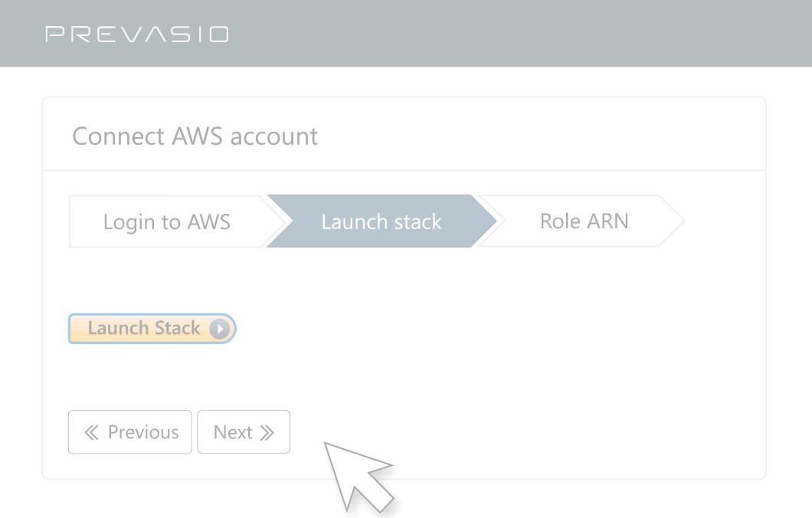The width and height of the screenshot is (812, 518).
Task: Click the double left chevron icon
Action: coord(91,432)
